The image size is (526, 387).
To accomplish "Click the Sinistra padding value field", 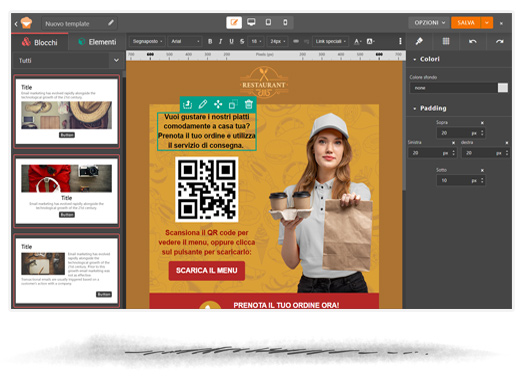I will coord(429,153).
